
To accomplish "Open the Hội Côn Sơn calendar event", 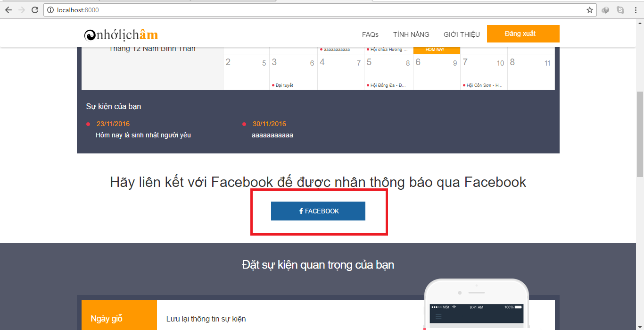I will (482, 85).
